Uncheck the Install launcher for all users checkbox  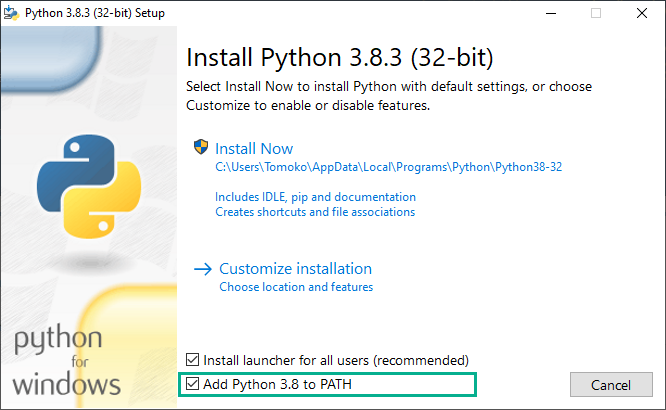(194, 359)
